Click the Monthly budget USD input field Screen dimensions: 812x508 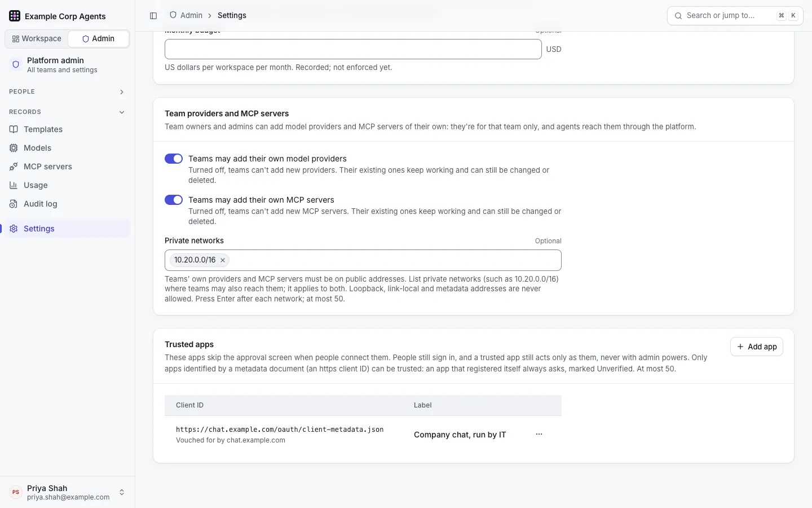point(353,49)
